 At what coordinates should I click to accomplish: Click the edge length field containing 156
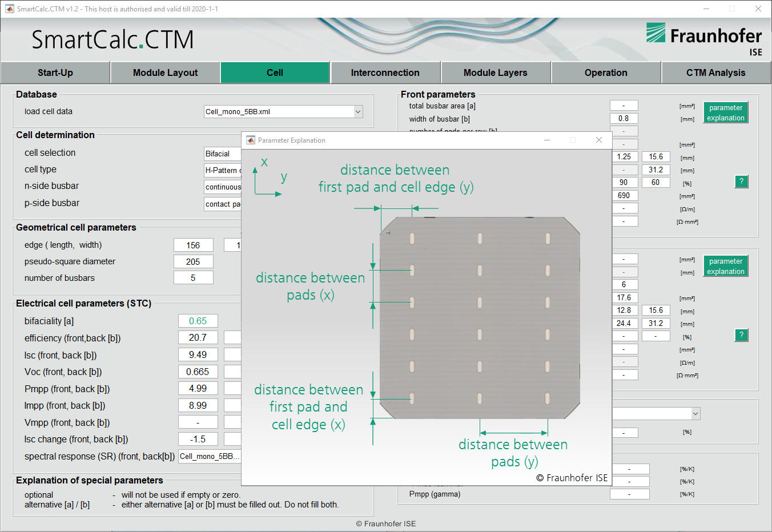pos(193,244)
